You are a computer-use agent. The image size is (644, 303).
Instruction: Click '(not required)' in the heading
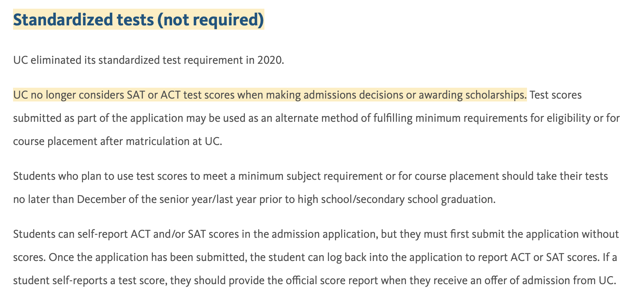click(210, 20)
